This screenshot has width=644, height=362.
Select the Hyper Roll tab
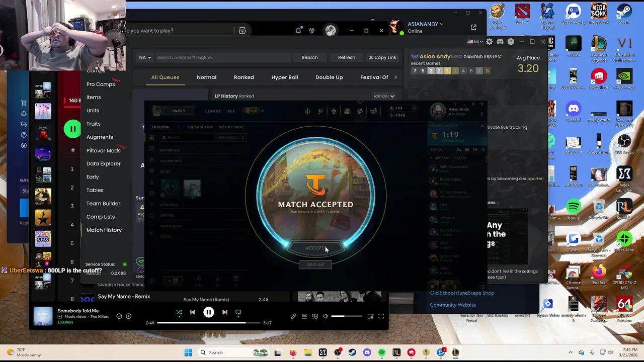click(x=285, y=77)
